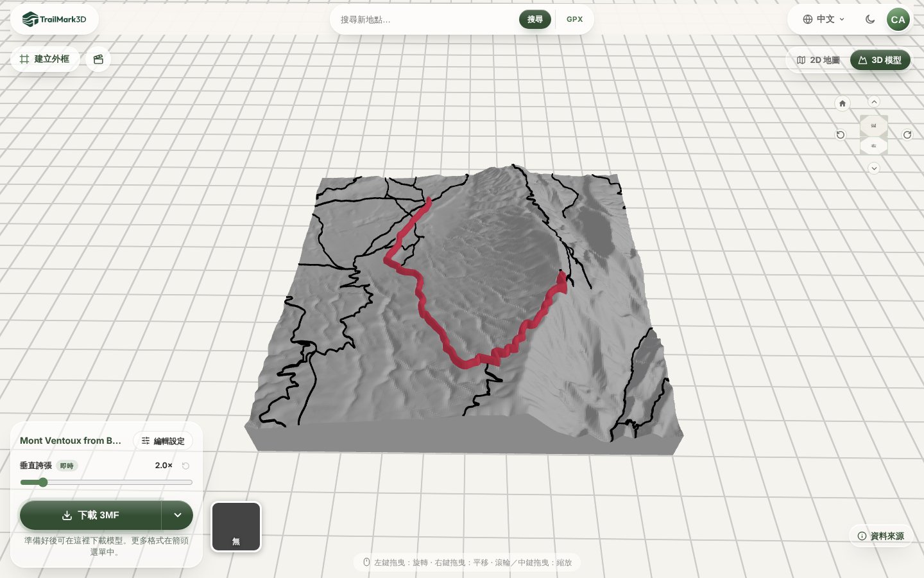Viewport: 924px width, 578px height.
Task: Expand the download format arrow menu
Action: point(178,515)
